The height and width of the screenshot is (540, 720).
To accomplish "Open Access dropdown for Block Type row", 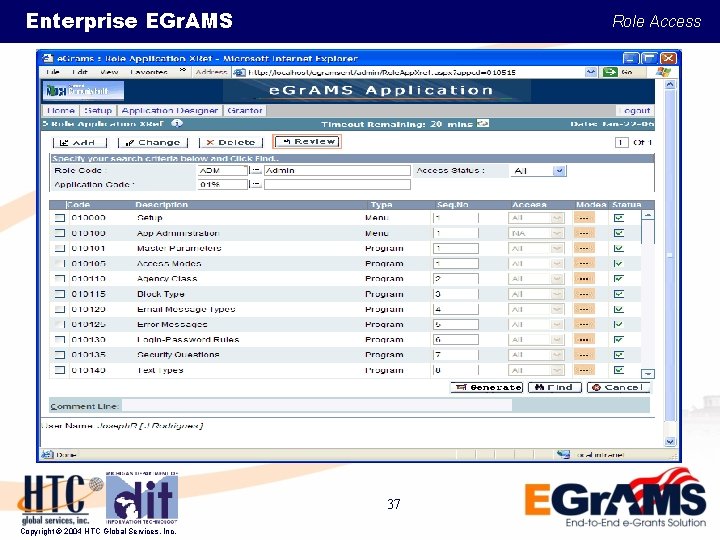I will click(536, 294).
